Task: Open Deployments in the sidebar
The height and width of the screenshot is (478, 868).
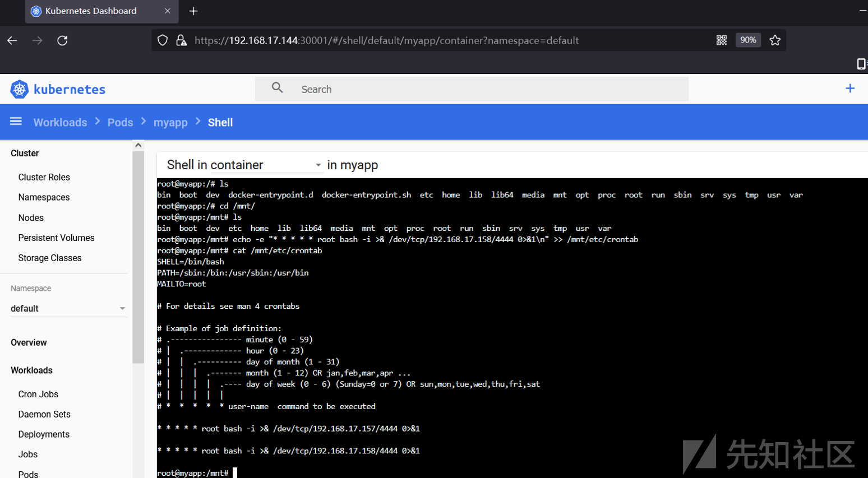Action: (x=44, y=435)
